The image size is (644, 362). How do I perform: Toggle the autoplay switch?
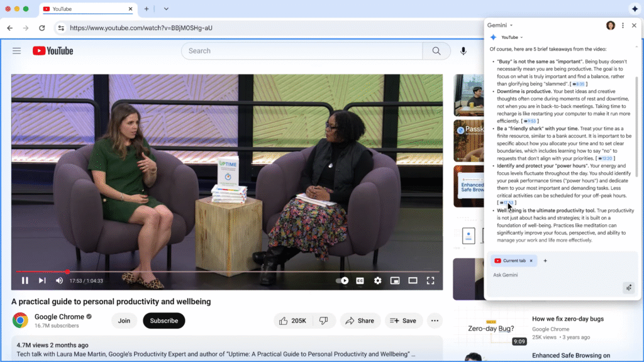[342, 280]
